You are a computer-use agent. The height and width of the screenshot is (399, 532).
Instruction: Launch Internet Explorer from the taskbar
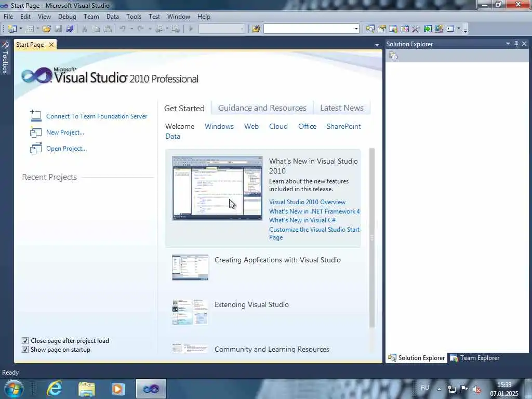pos(54,389)
